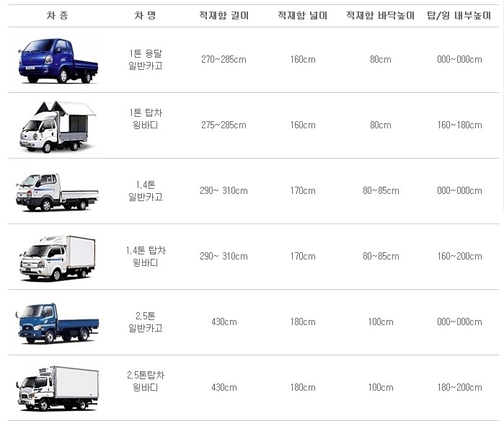Image resolution: width=504 pixels, height=421 pixels.
Task: Click the 80~85cm floor height in 1.4톤 일반카고 row
Action: click(381, 190)
